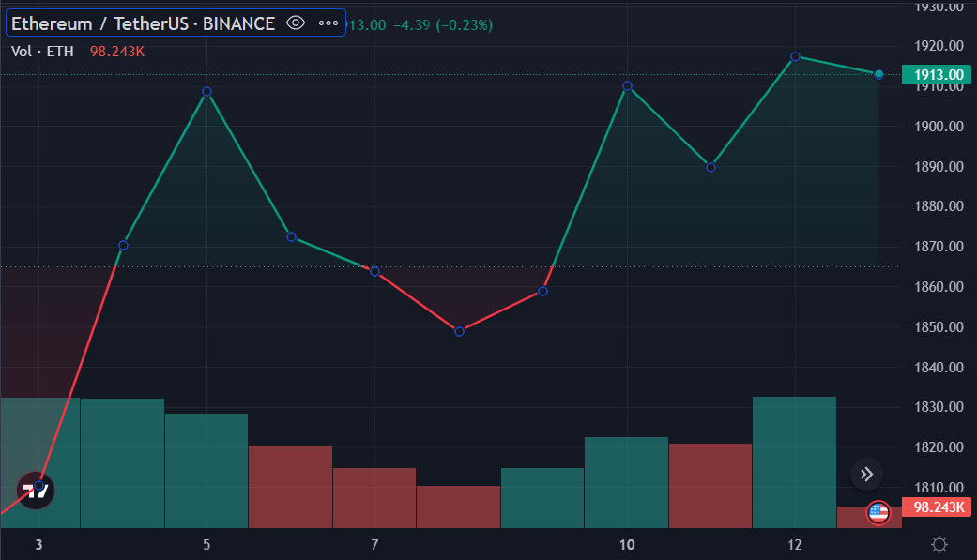Click the Vol · ETH indicator label

pos(42,51)
